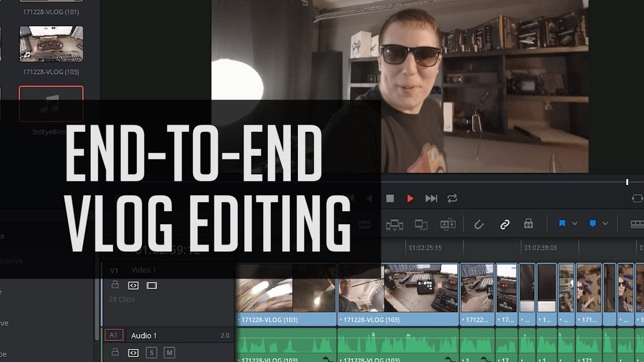Image resolution: width=644 pixels, height=362 pixels.
Task: Click the 28 Clips label
Action: coord(121,299)
